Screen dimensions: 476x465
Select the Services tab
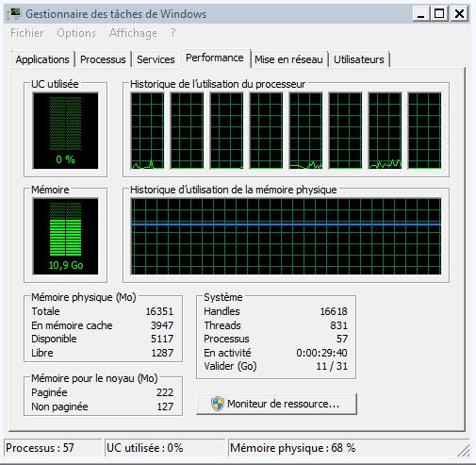coord(156,59)
